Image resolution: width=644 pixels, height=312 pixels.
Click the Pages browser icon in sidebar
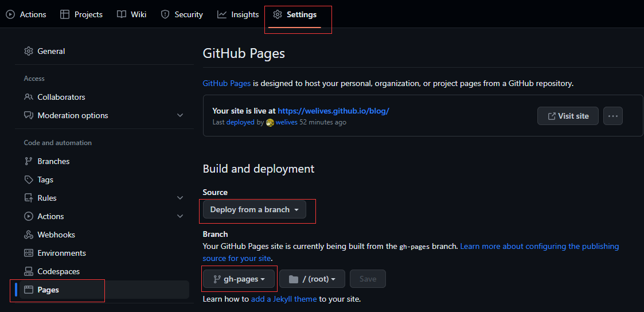pos(28,290)
